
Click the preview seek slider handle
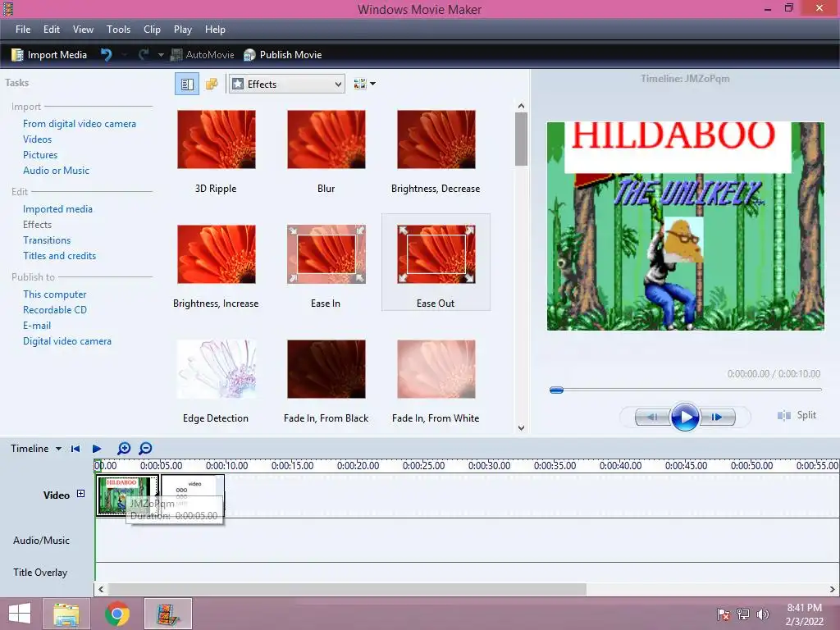pos(557,390)
